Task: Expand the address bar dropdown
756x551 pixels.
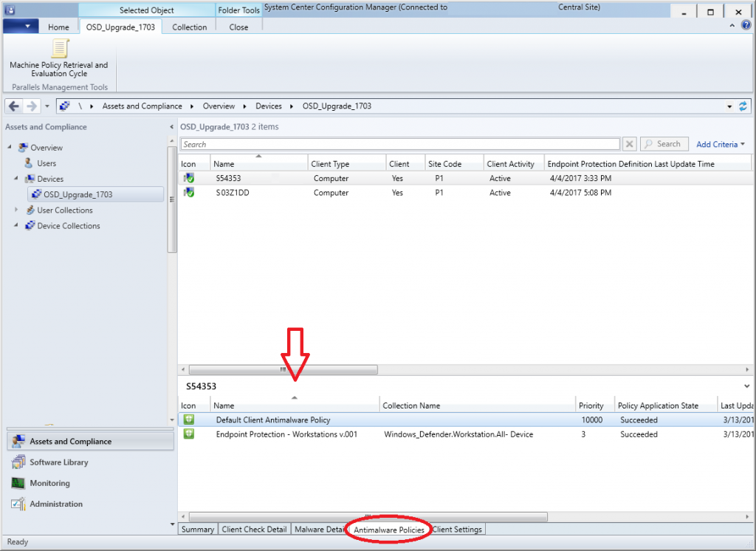Action: point(729,106)
